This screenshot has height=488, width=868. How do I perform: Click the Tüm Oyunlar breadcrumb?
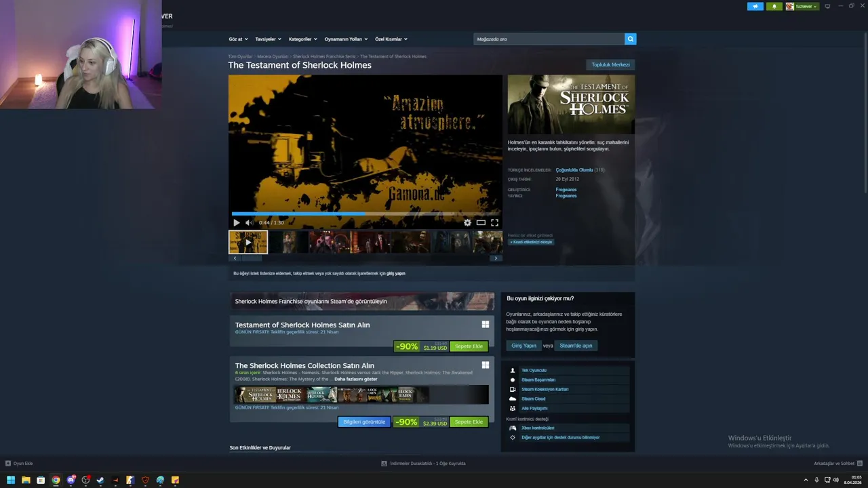pyautogui.click(x=240, y=56)
